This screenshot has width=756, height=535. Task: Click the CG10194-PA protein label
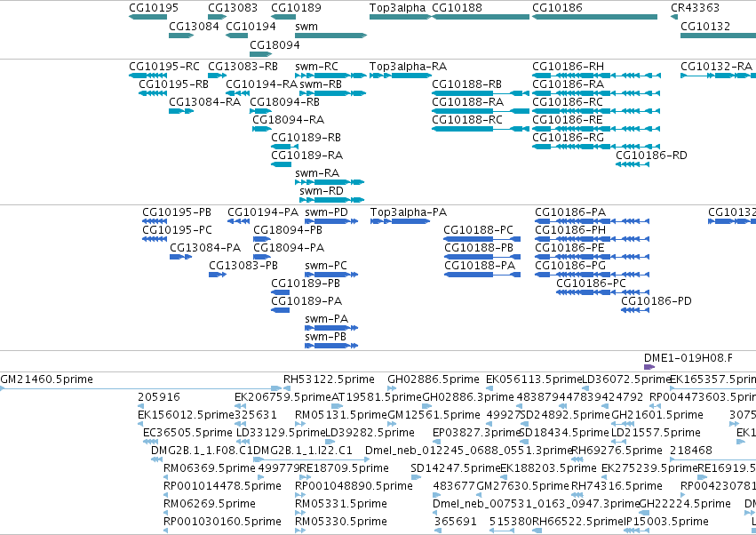coord(263,212)
